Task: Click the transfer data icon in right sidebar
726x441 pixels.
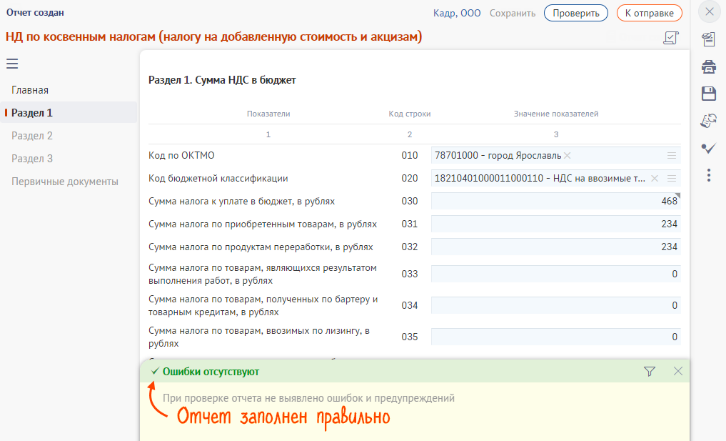Action: pos(708,121)
